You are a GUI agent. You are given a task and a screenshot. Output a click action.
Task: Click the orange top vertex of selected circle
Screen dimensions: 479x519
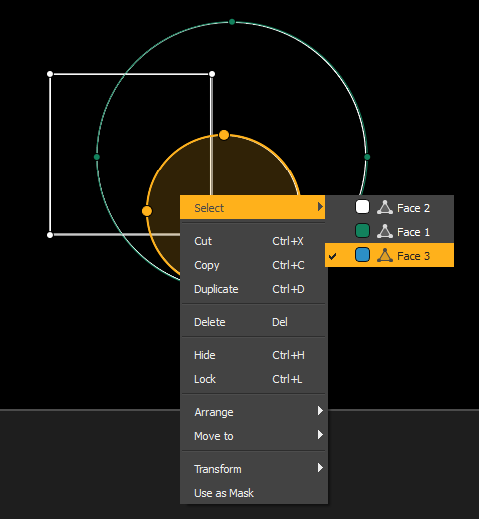tap(224, 135)
